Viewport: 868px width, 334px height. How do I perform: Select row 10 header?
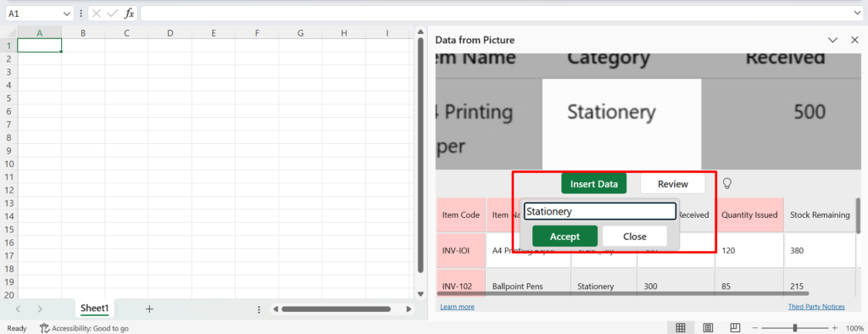(x=8, y=164)
